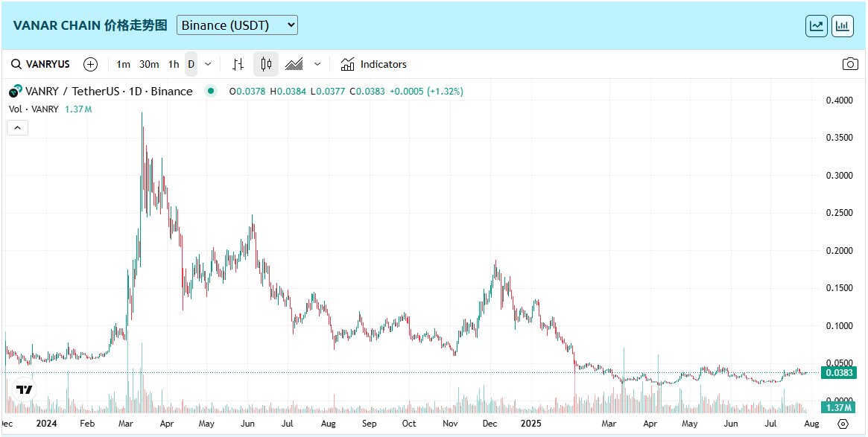Screen dimensions: 868x437
Task: Select the 30m timeframe
Action: (x=149, y=64)
